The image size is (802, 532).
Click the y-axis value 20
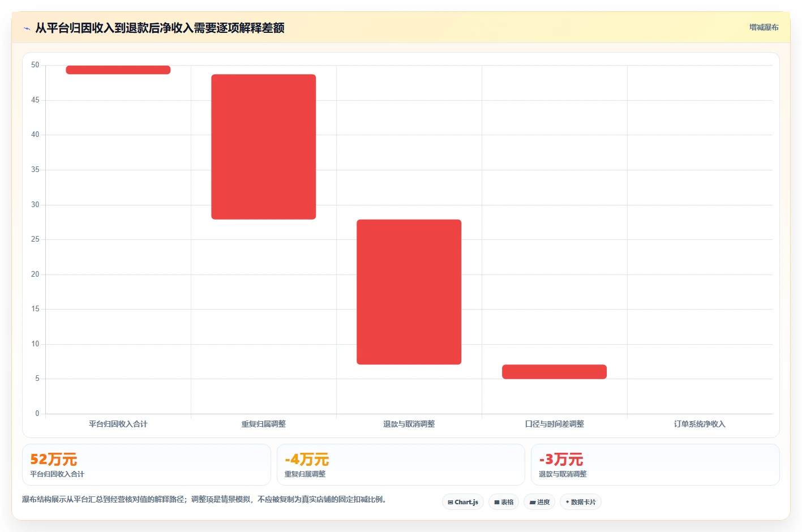click(x=35, y=274)
